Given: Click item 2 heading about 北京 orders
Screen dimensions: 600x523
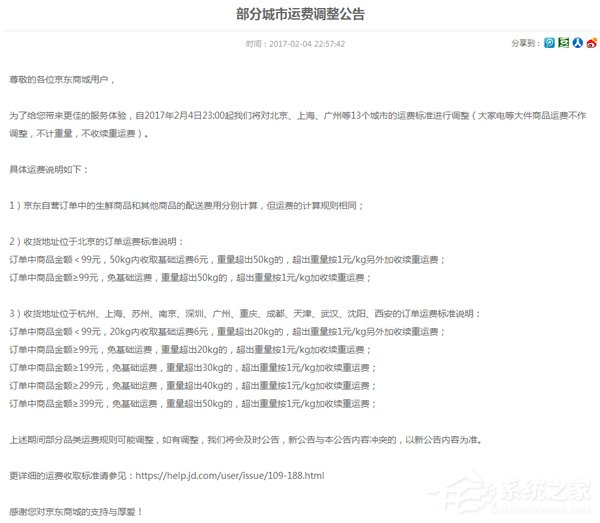Looking at the screenshot, I should (96, 241).
